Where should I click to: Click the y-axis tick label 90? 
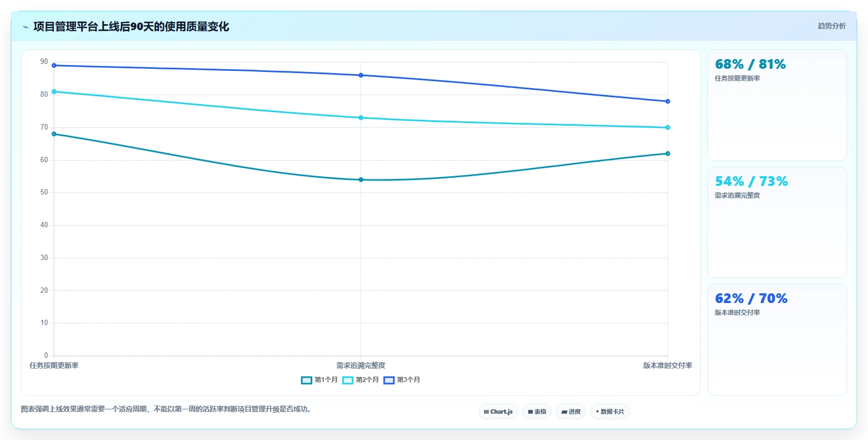click(44, 62)
